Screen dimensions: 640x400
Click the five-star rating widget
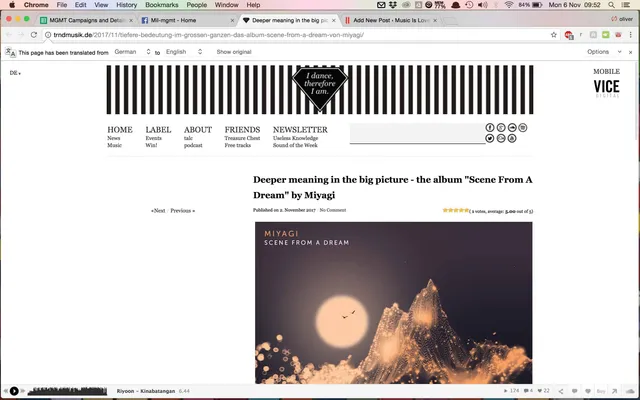pos(456,210)
